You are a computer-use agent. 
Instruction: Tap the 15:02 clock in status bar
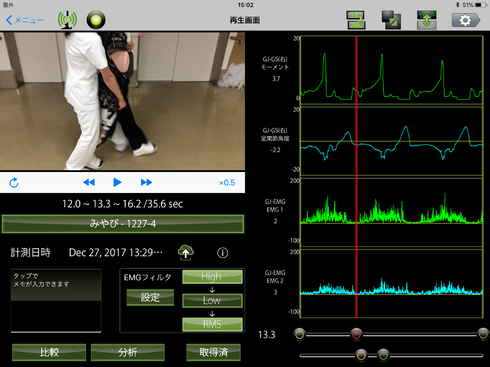245,5
